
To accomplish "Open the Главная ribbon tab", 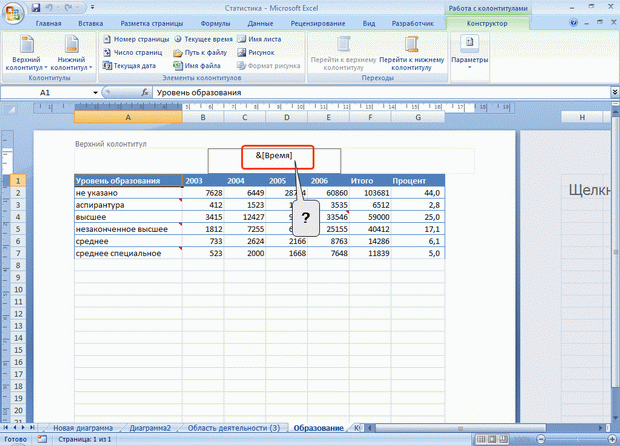I will 48,24.
